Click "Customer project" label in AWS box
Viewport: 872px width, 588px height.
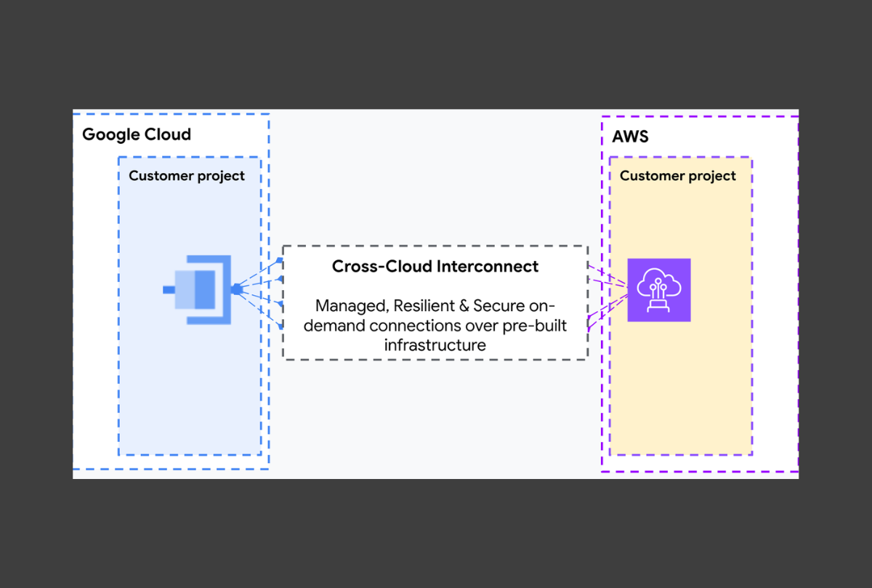pyautogui.click(x=677, y=176)
